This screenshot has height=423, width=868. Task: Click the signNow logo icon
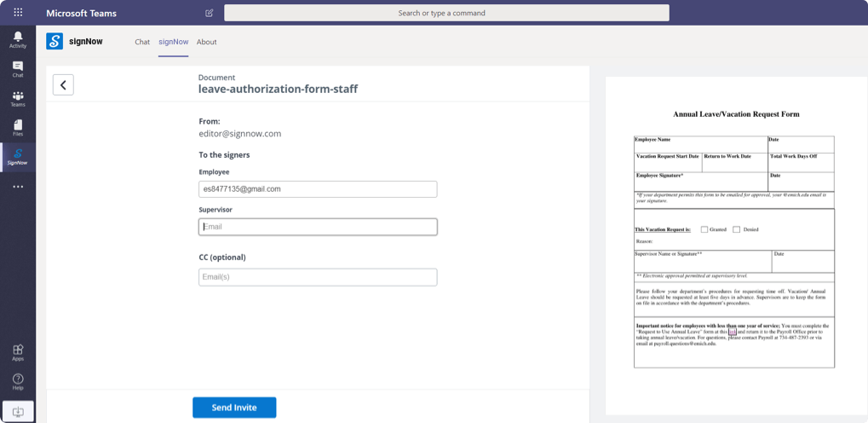(55, 41)
